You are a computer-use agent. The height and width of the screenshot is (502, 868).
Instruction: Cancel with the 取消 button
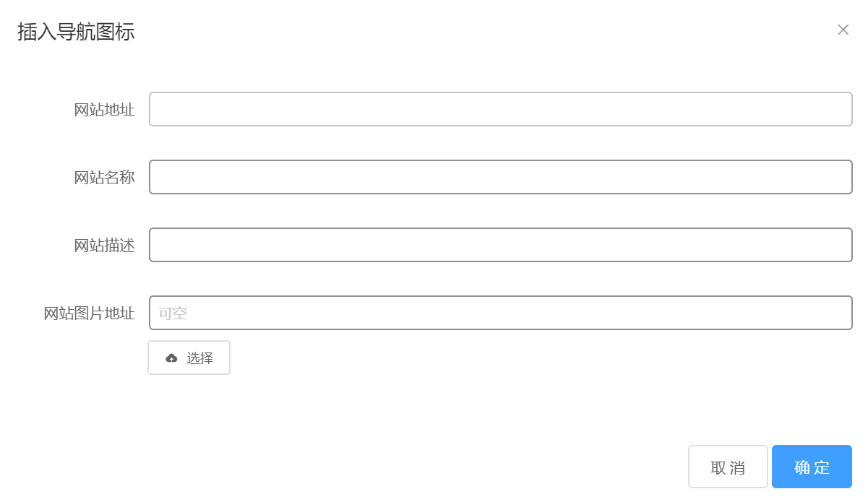728,467
